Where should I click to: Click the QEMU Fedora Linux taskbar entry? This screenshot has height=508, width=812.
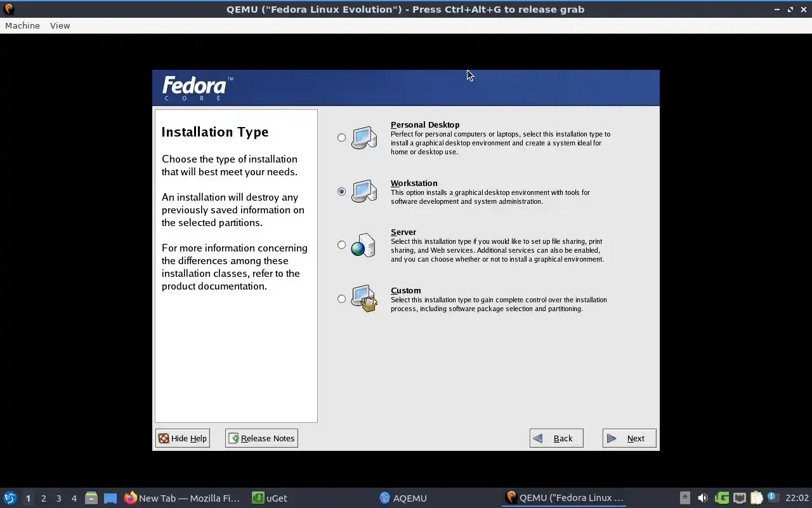(565, 498)
